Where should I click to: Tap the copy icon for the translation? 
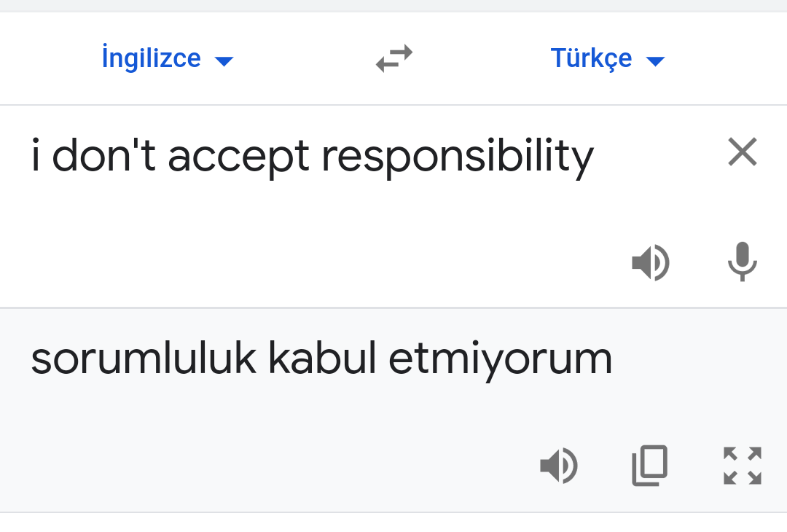[x=649, y=465]
